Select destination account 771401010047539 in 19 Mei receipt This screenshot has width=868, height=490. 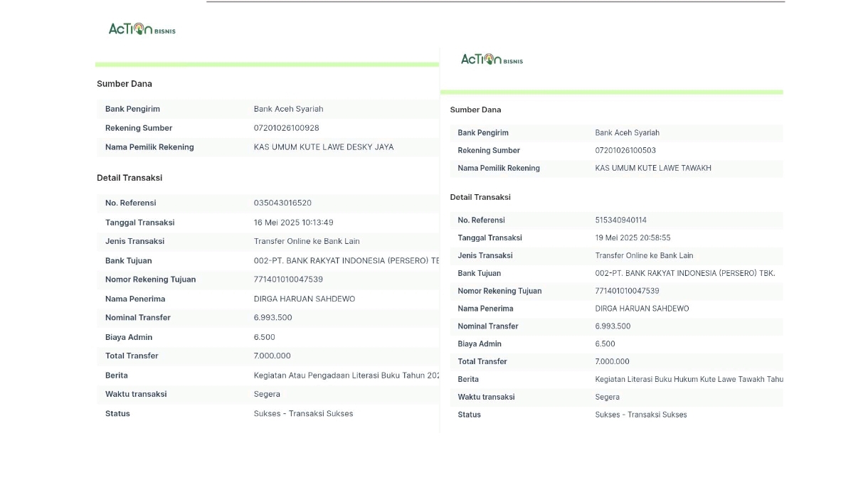click(628, 291)
